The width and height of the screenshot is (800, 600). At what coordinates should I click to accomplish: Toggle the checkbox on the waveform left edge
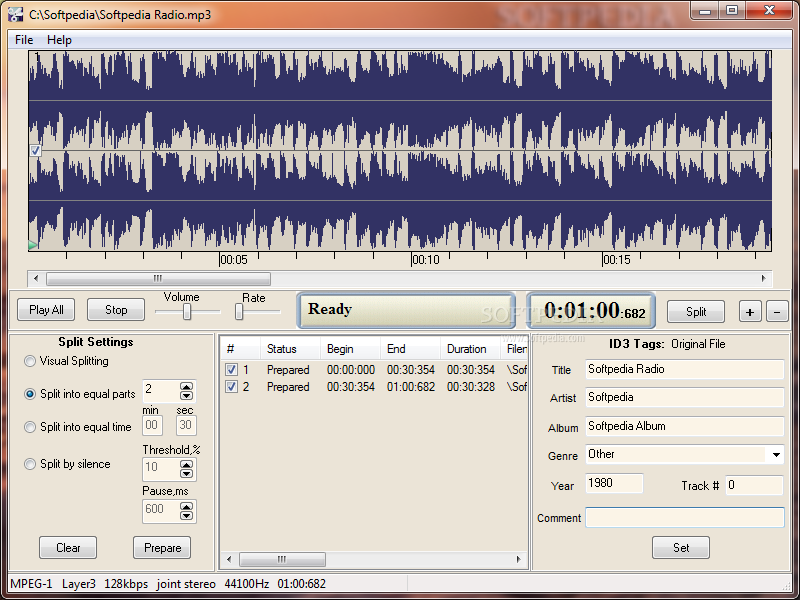(x=35, y=151)
